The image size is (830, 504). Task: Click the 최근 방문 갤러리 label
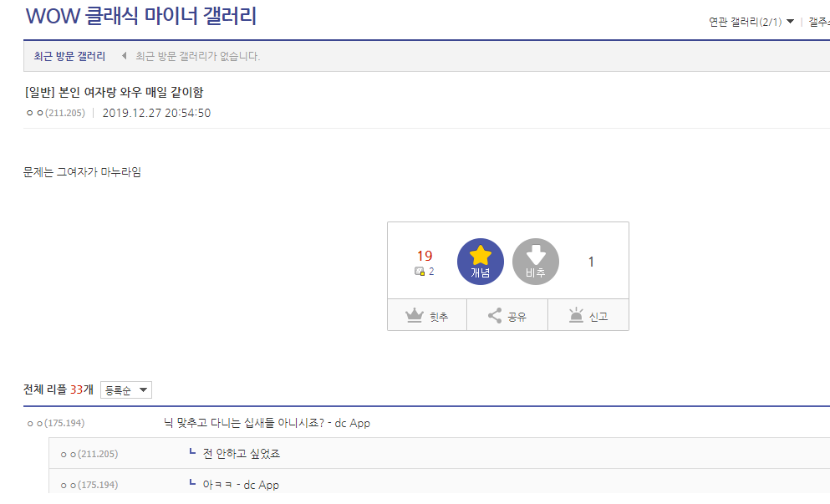69,56
